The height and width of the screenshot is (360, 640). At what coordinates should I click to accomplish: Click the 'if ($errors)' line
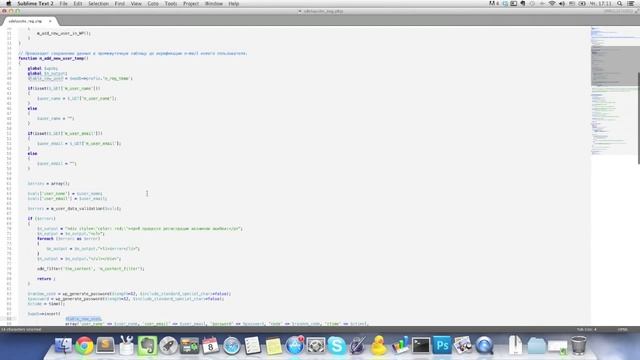(x=41, y=218)
